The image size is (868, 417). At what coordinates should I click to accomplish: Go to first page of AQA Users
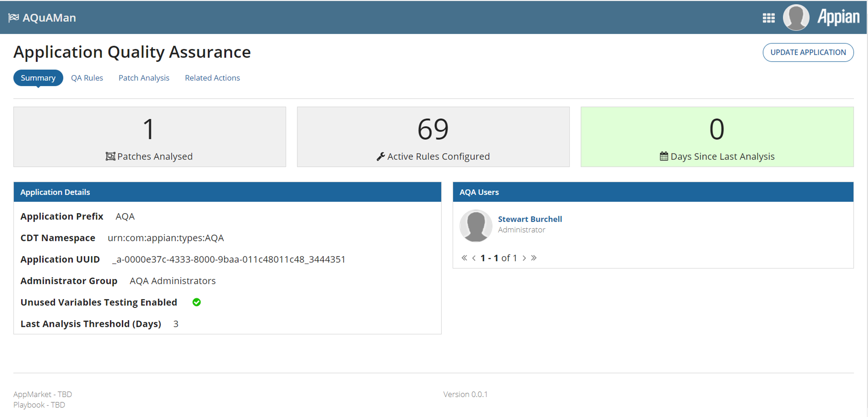click(464, 258)
